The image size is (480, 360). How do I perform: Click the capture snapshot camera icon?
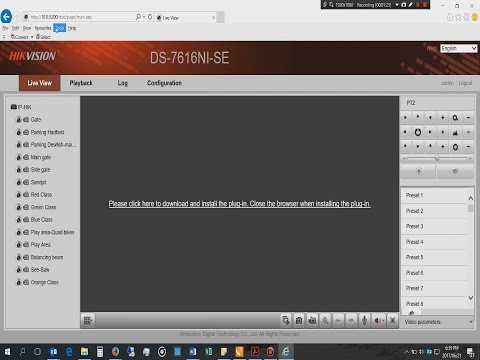tap(299, 321)
